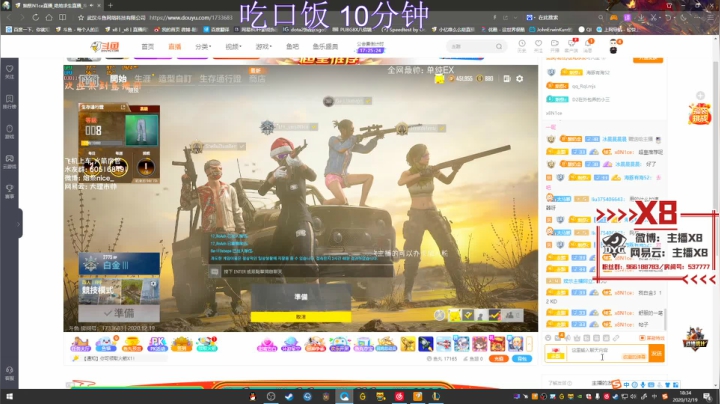Open Steam in the taskbar
Viewport: 720px width, 404px height.
click(289, 396)
